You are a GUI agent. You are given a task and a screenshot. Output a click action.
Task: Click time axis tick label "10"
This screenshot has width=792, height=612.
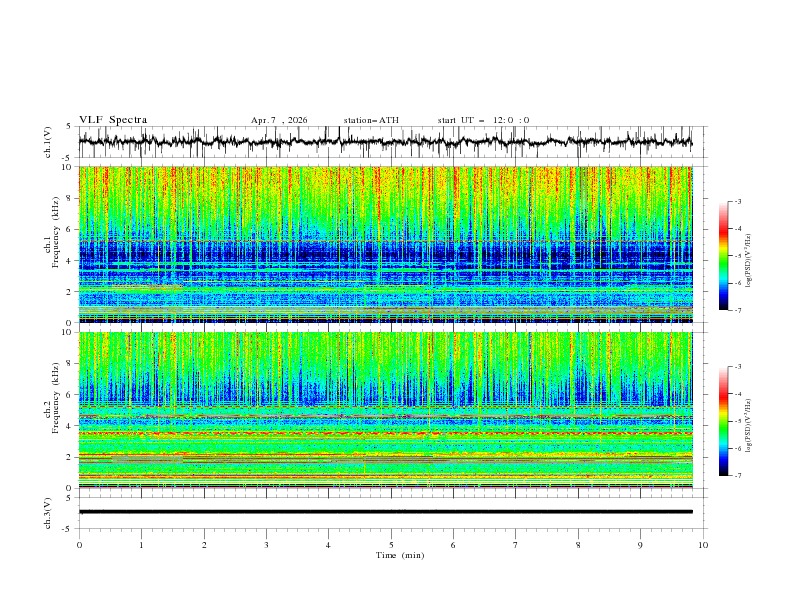[703, 545]
